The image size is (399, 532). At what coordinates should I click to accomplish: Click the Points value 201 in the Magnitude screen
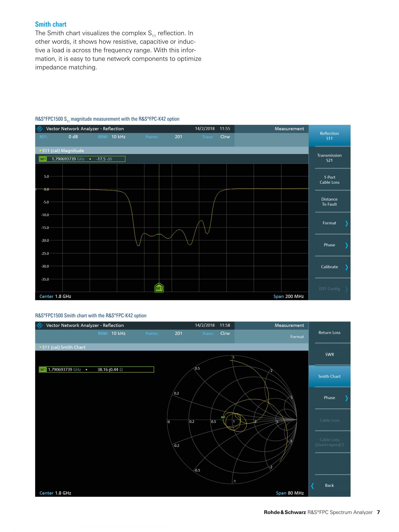click(179, 137)
